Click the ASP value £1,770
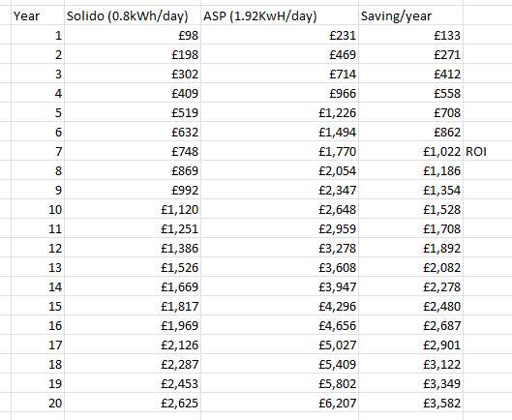The height and width of the screenshot is (420, 512). [280, 151]
